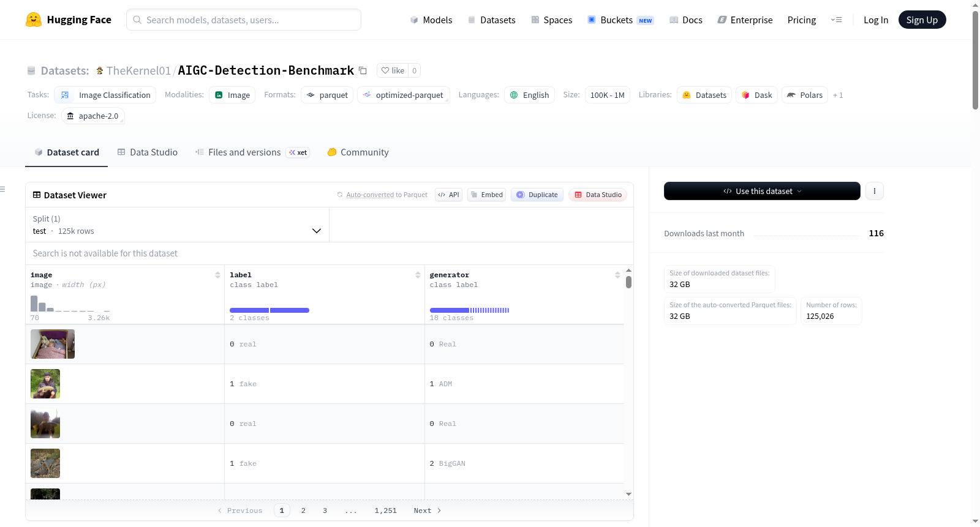Go to the Community tab
980x527 pixels.
pos(358,152)
